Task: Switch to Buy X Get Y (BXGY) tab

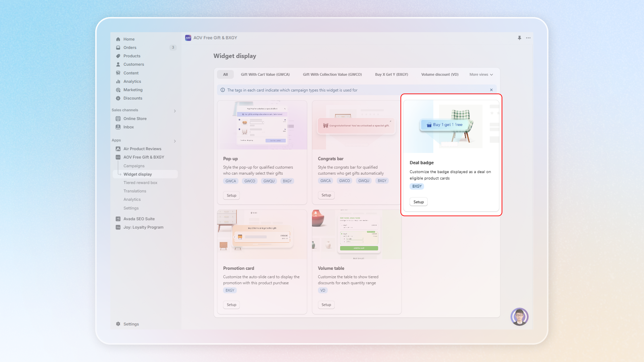Action: pyautogui.click(x=391, y=74)
